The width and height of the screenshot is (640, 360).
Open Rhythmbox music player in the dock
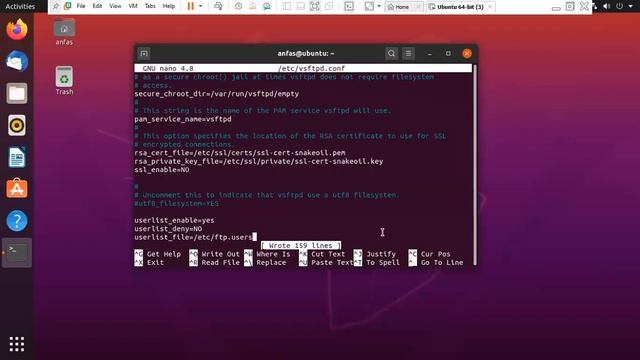(x=17, y=125)
